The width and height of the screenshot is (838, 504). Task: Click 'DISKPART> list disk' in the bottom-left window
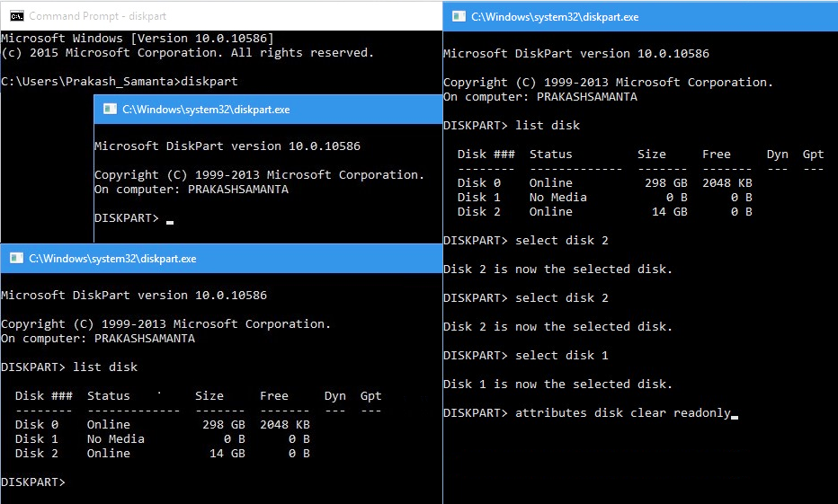(69, 367)
